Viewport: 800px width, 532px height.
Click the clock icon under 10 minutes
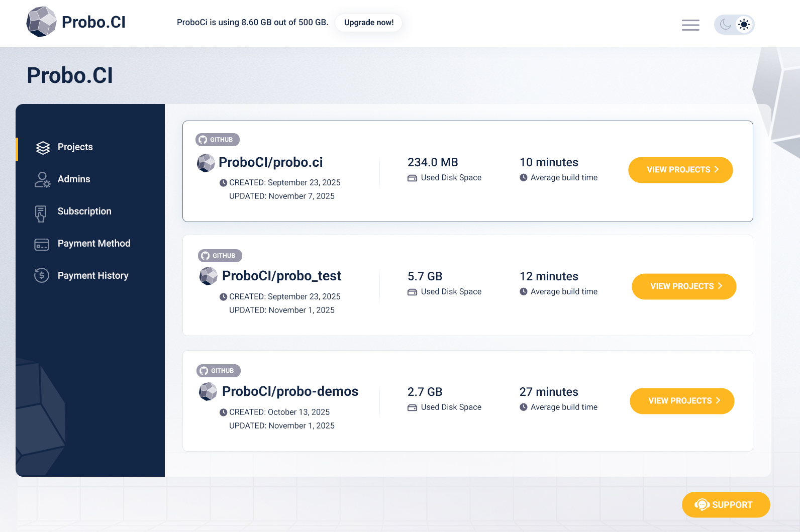point(524,177)
